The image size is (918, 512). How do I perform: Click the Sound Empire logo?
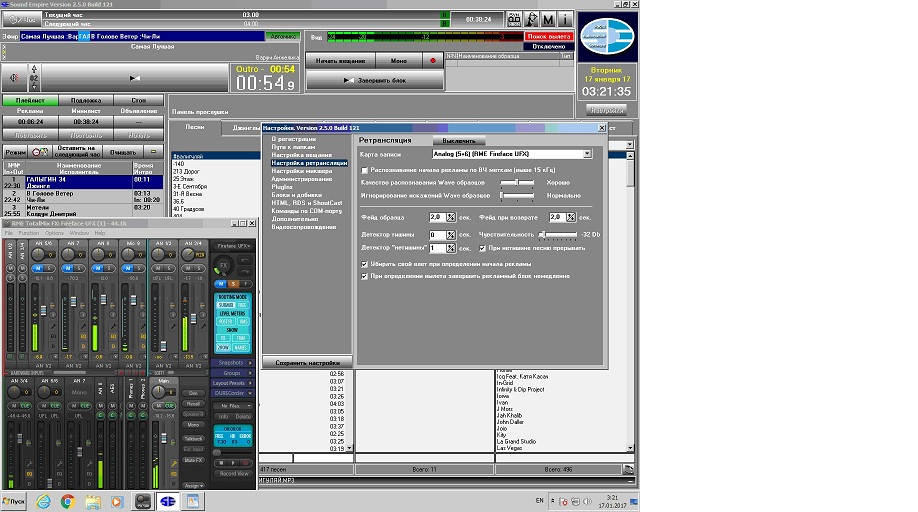coord(607,37)
